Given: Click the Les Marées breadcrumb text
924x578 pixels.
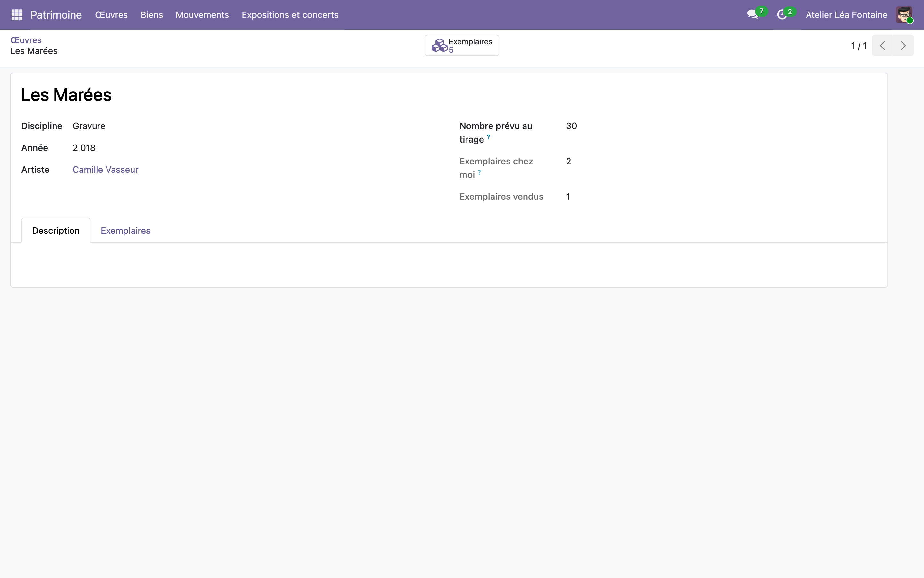Looking at the screenshot, I should pos(34,51).
